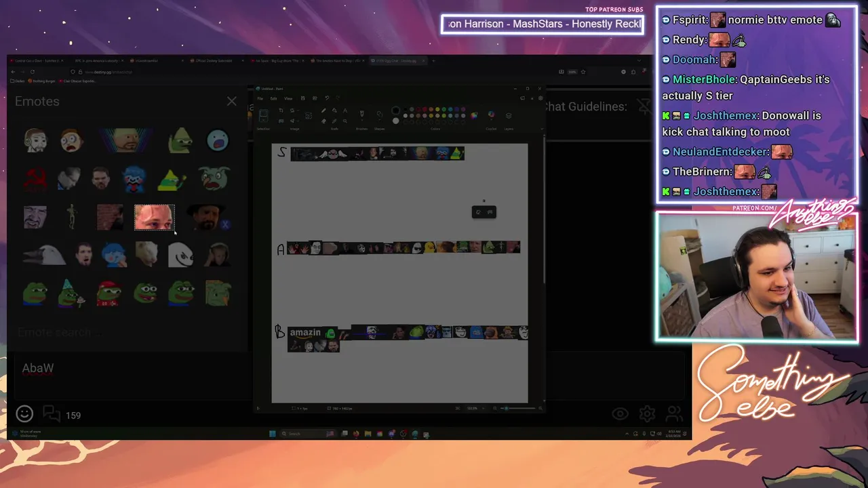868x488 pixels.
Task: Click the browser back arrow
Action: [13, 72]
